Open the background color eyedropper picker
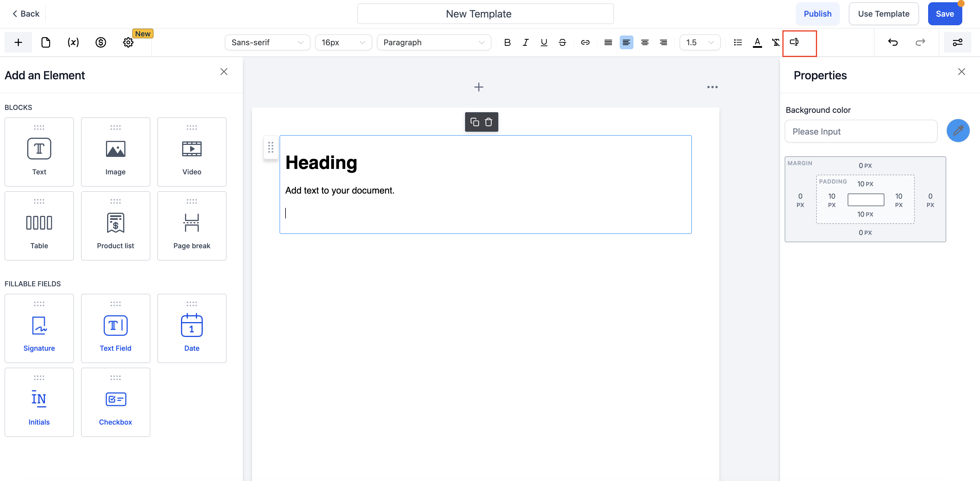Screen dimensions: 980x481 958,131
